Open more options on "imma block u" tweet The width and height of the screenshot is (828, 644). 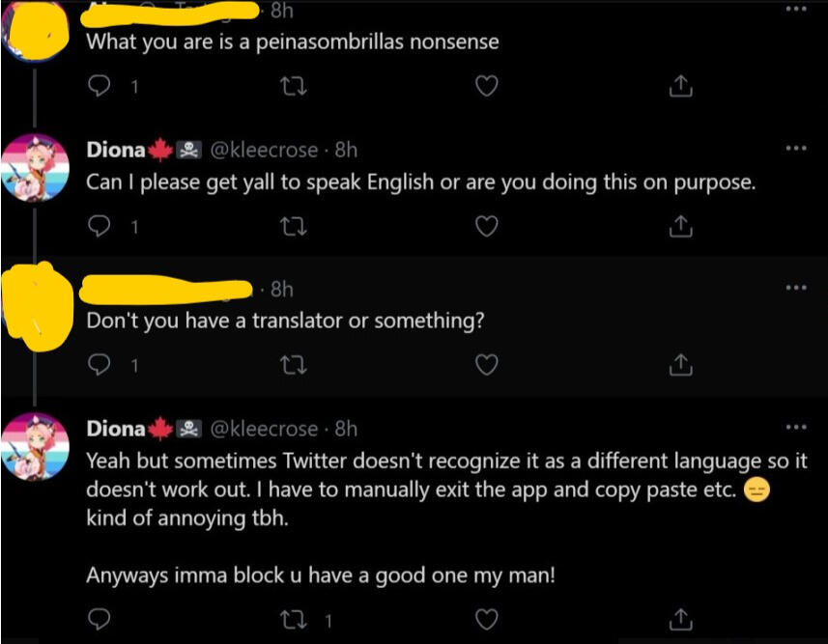click(795, 427)
